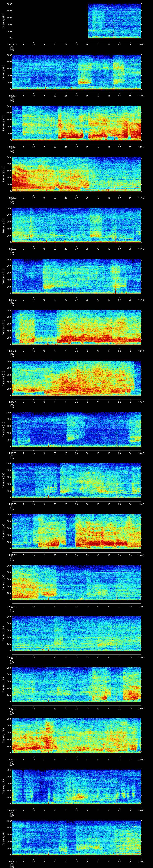Image resolution: width=153 pixels, height=868 pixels.
Task: Click Frequency (Hz) axis label of 11:21:00 panel
Action: click(x=3, y=633)
